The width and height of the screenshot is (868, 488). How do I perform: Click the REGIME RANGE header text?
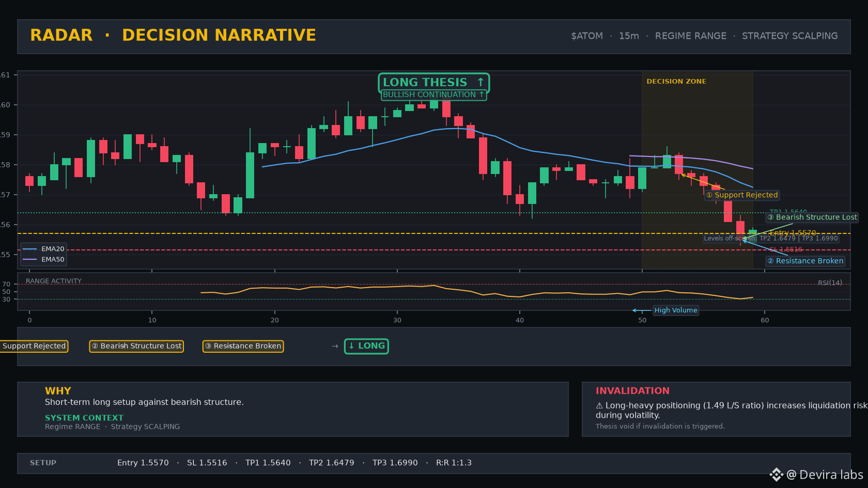(691, 36)
